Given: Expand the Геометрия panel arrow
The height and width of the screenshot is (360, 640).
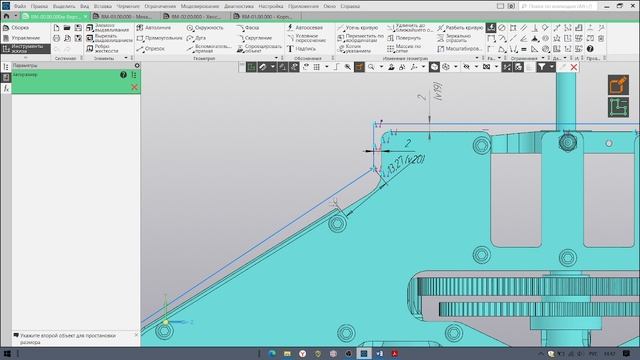Looking at the screenshot, I should 276,58.
